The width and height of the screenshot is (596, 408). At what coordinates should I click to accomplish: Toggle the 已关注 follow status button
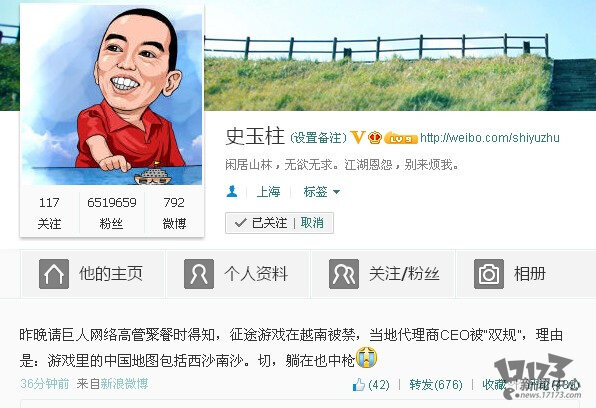(261, 223)
